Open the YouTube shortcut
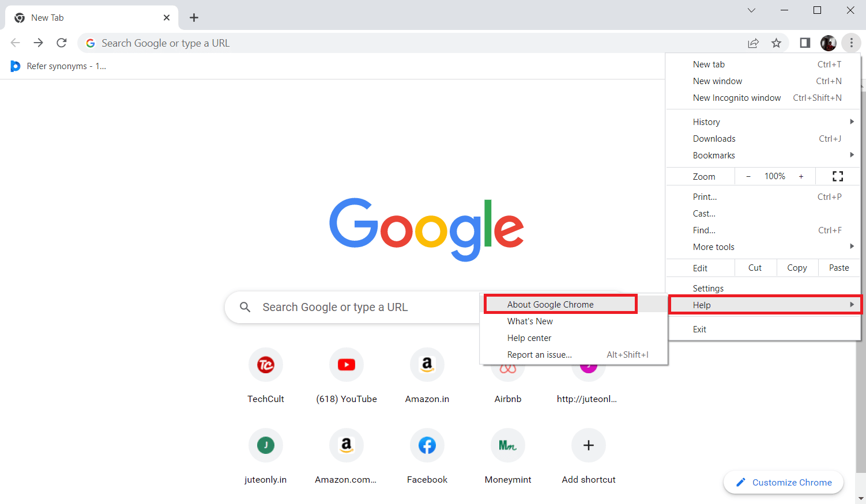The height and width of the screenshot is (504, 866). pos(347,376)
